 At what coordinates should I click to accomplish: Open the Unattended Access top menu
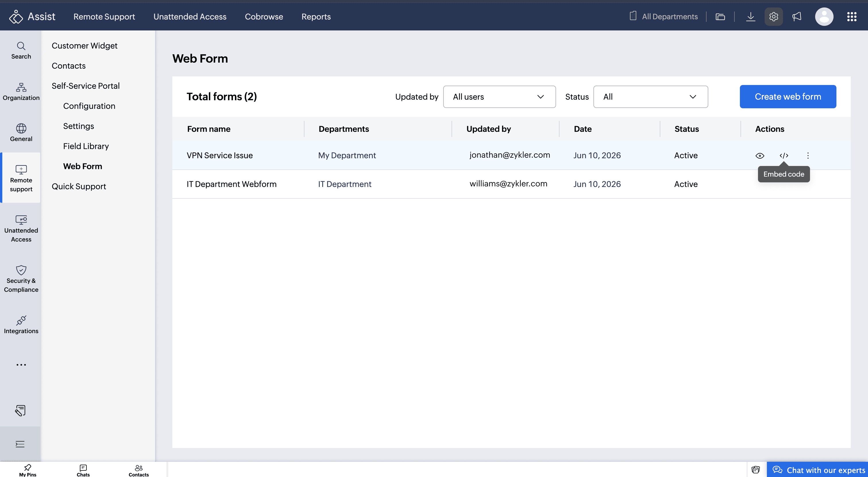pos(190,16)
